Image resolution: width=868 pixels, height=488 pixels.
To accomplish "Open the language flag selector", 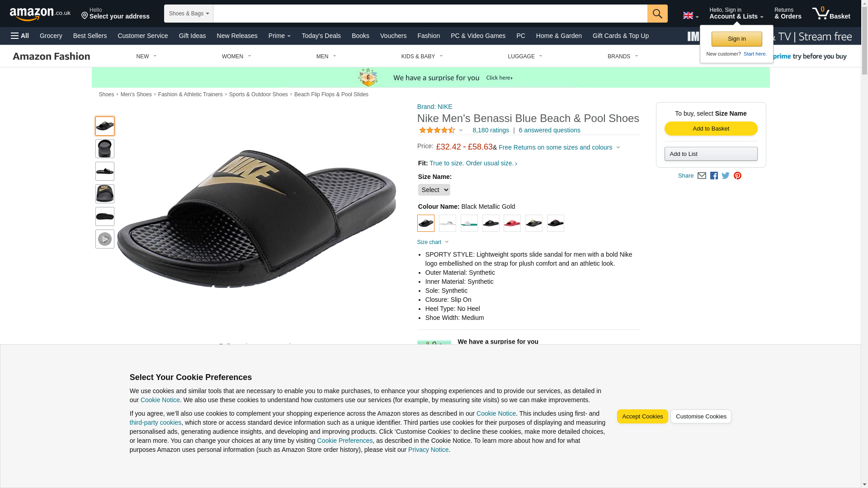I will 690,16.
